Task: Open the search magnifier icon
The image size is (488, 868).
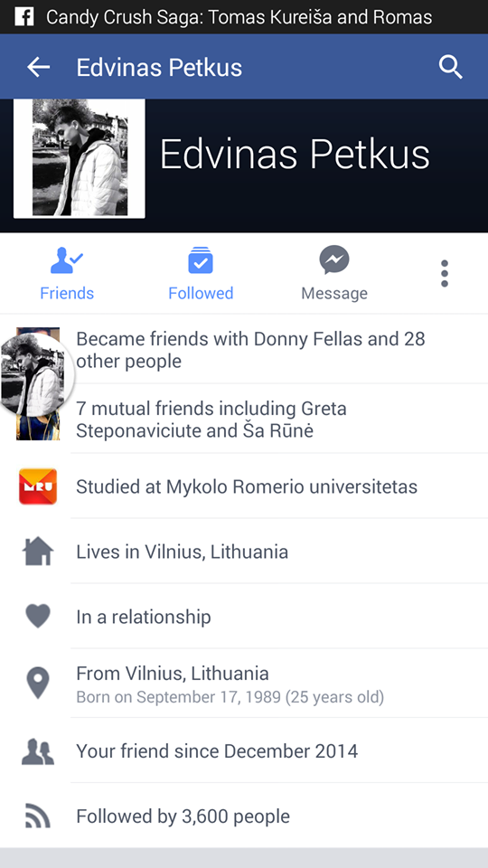Action: click(450, 68)
